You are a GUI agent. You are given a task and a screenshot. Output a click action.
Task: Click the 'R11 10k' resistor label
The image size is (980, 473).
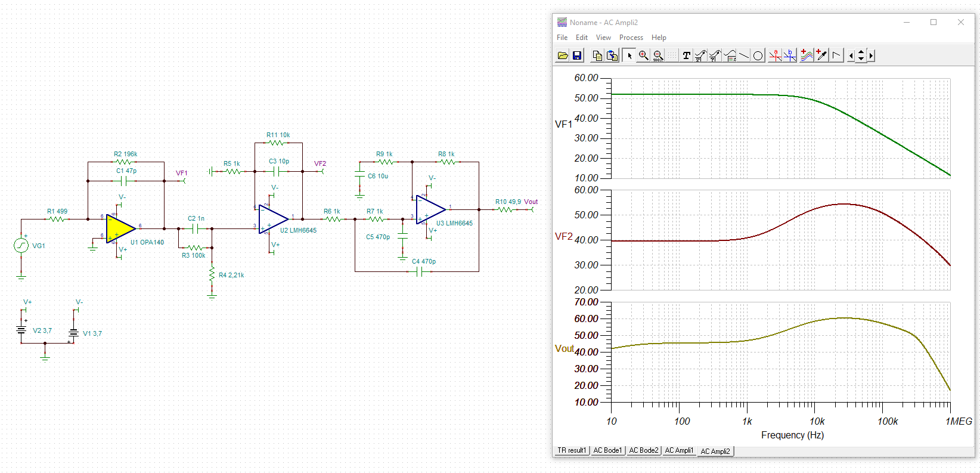[x=278, y=135]
